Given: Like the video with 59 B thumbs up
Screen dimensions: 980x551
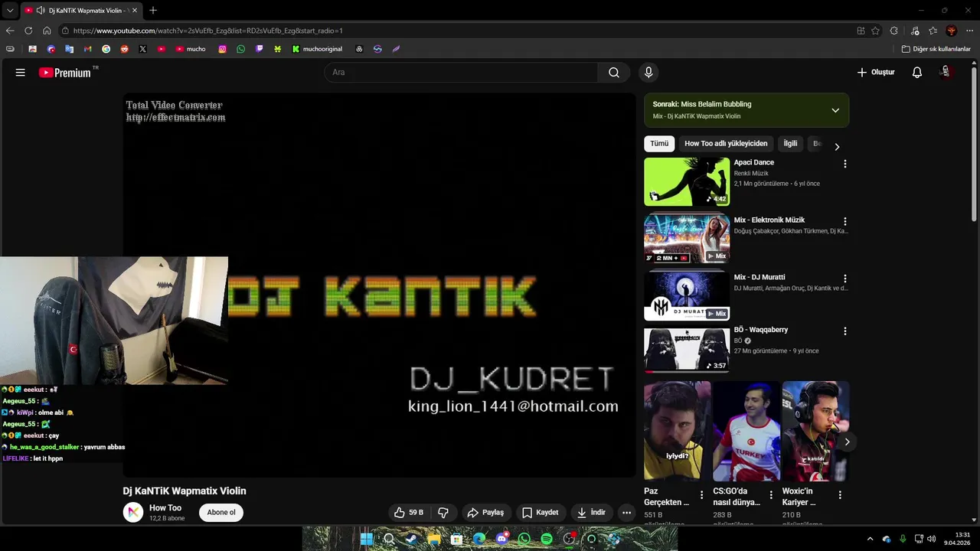Looking at the screenshot, I should tap(409, 513).
